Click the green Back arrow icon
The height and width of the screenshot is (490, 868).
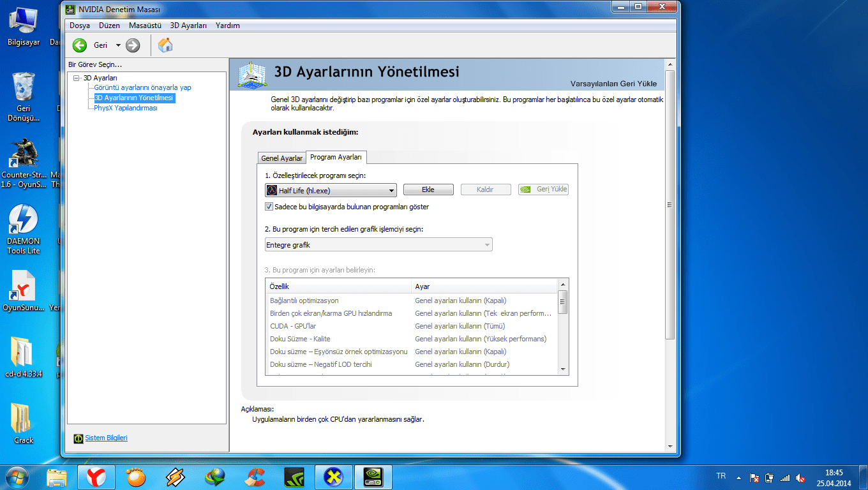tap(80, 45)
